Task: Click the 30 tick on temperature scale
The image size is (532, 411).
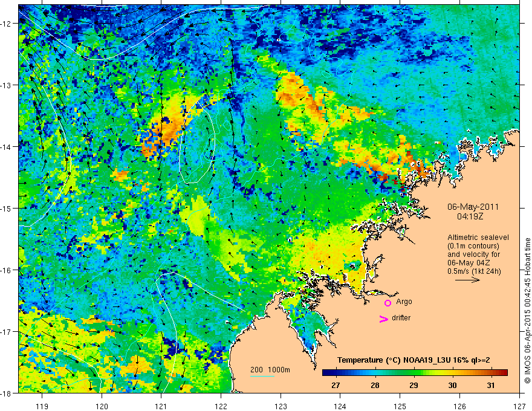Action: (x=452, y=386)
